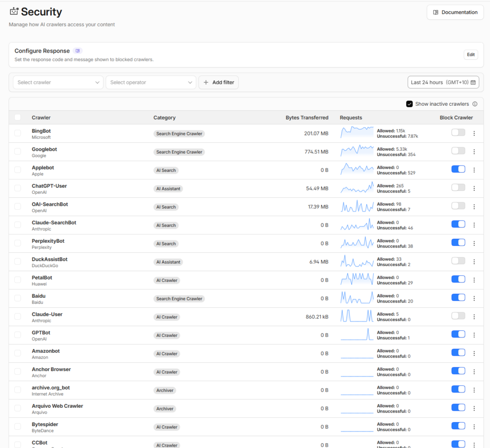The image size is (490, 448).
Task: Open kebab menu for archive.org_bot
Action: (x=474, y=390)
